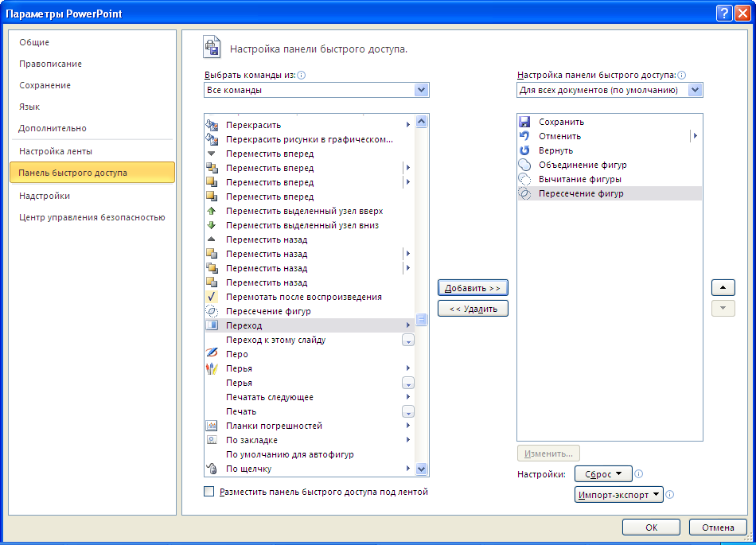The width and height of the screenshot is (756, 545).
Task: Click the info icon next to Импорт-экспорт
Action: coord(670,494)
